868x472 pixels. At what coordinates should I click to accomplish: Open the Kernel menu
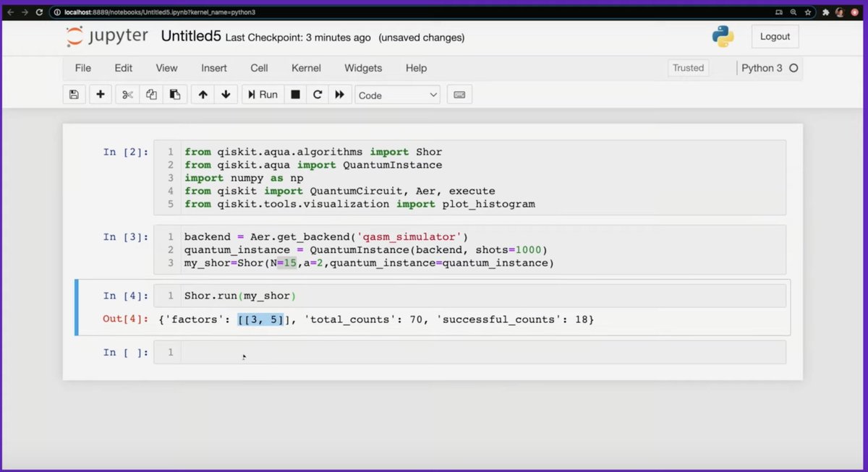click(x=306, y=68)
